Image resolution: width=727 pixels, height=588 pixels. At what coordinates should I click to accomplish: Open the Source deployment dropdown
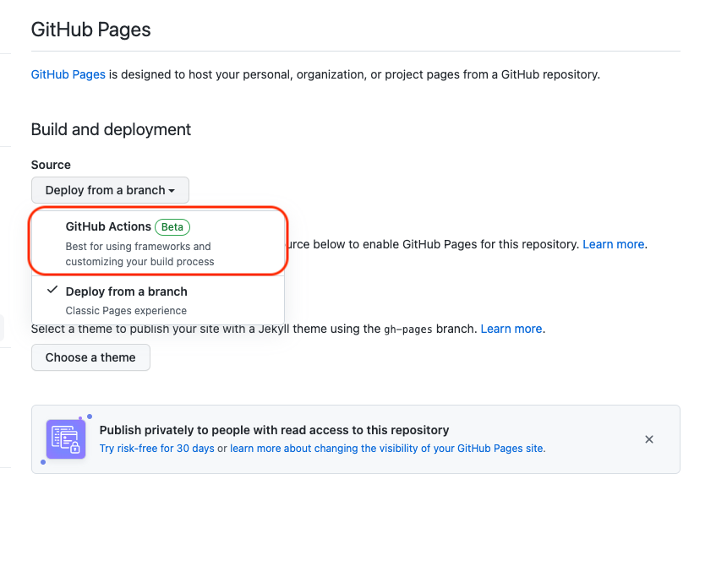click(x=110, y=190)
